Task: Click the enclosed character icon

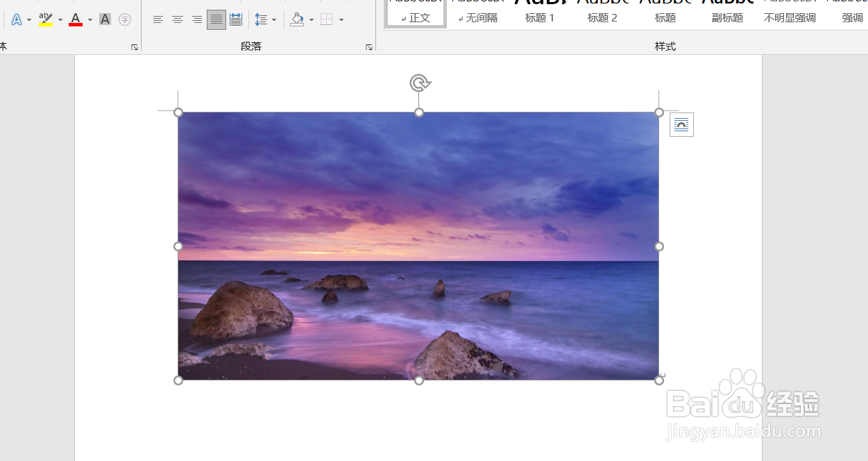Action: coord(125,19)
